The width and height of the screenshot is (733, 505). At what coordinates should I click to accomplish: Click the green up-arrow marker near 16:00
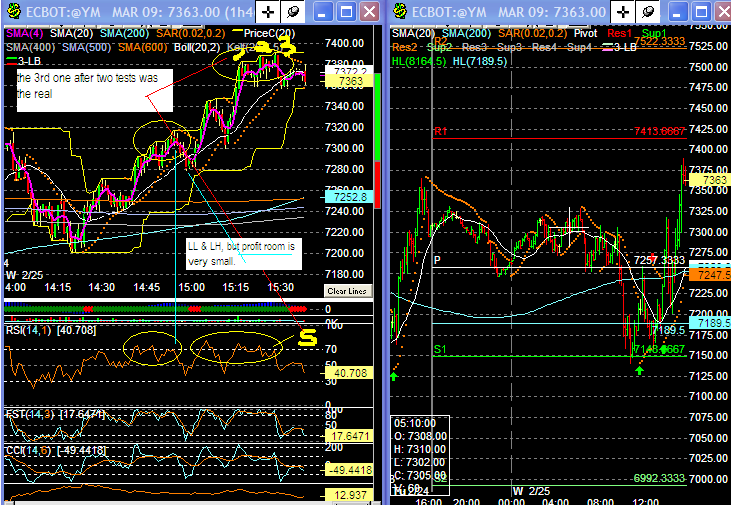point(394,376)
